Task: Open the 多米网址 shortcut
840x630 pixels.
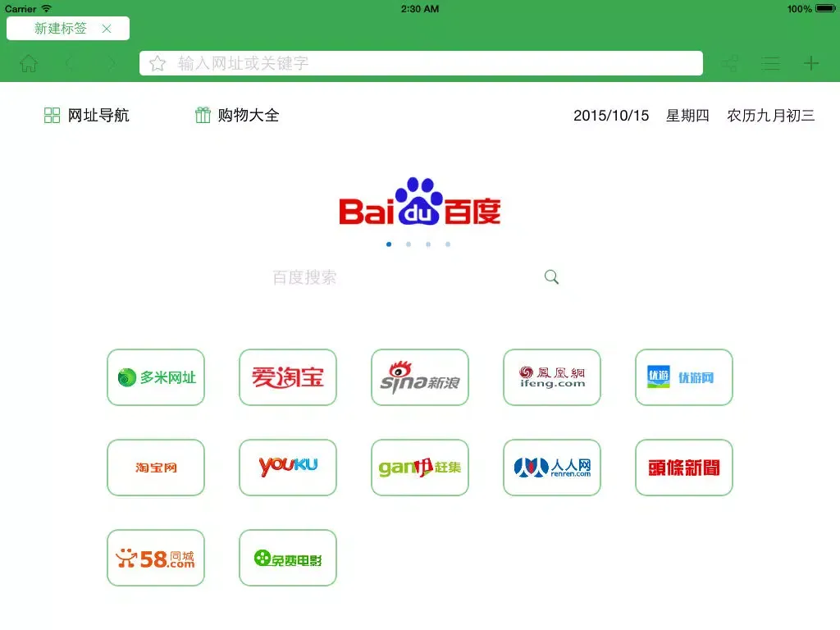Action: (x=156, y=377)
